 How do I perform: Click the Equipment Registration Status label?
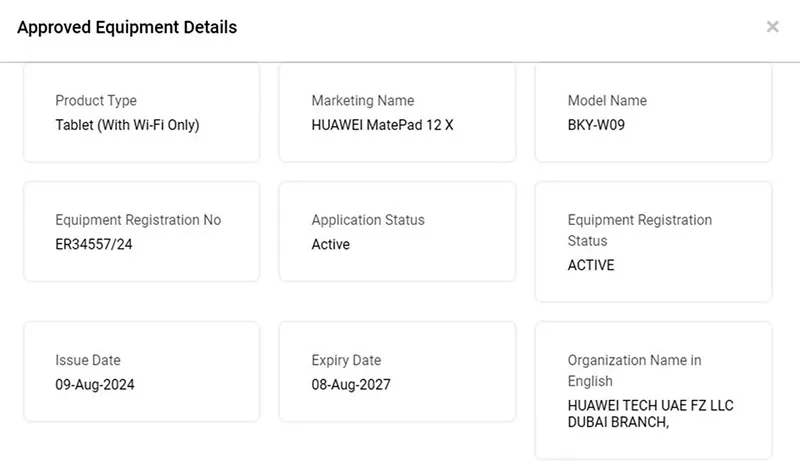pyautogui.click(x=640, y=230)
